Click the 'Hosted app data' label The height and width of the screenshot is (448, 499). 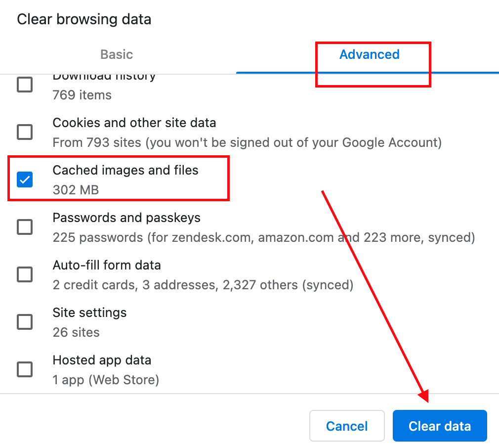point(102,360)
